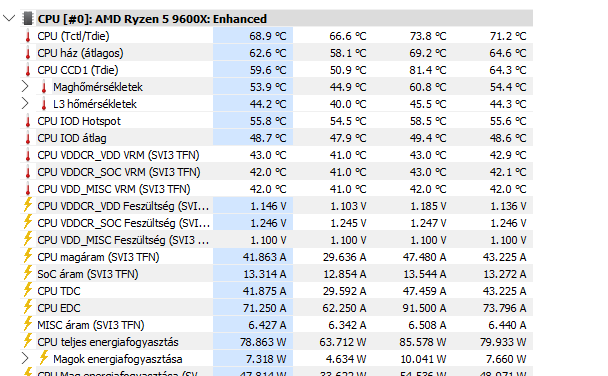Click thermometer icon beside Maghőmérsékletek

point(44,87)
